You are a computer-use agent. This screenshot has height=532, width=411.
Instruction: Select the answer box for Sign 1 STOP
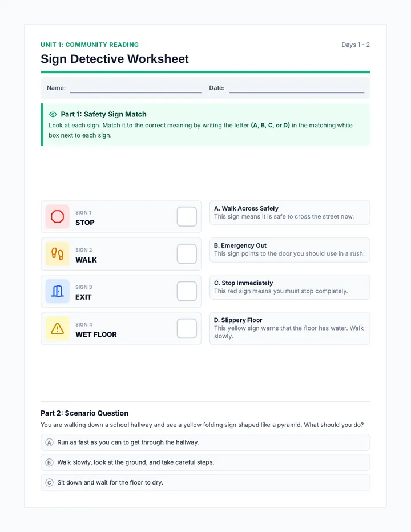pos(187,216)
